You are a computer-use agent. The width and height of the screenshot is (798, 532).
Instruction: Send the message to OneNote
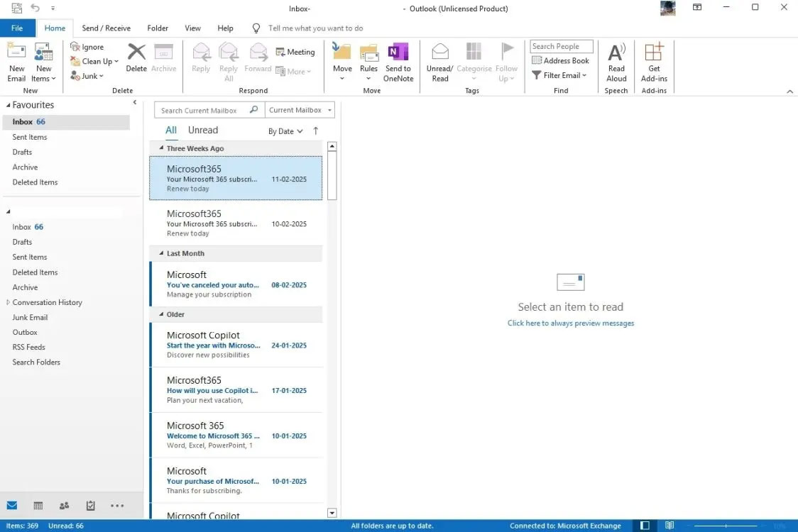click(398, 60)
